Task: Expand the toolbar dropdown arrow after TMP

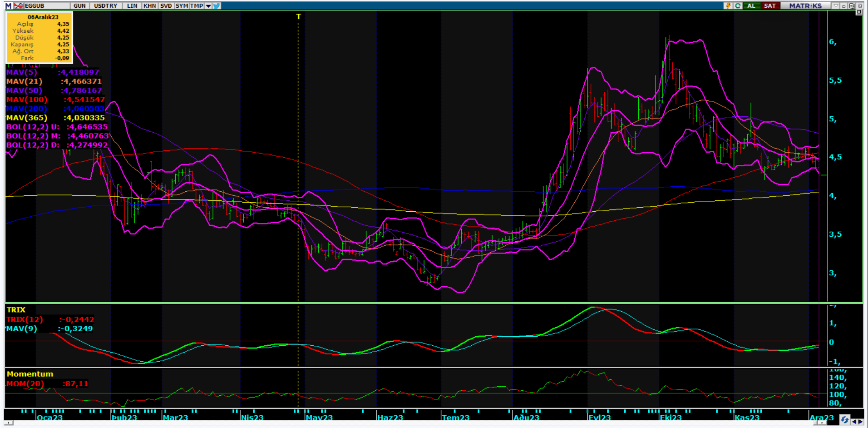Action: [x=208, y=5]
